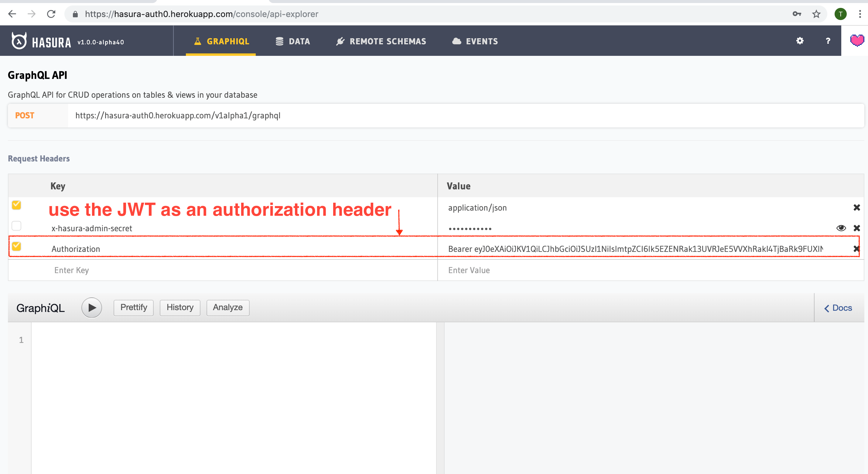Viewport: 868px width, 474px height.
Task: Click the browser address bar
Action: [x=434, y=13]
